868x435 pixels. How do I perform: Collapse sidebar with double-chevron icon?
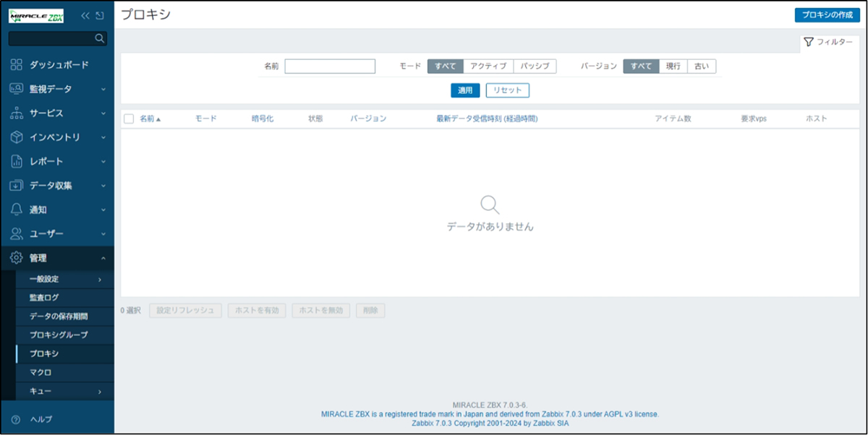click(85, 15)
